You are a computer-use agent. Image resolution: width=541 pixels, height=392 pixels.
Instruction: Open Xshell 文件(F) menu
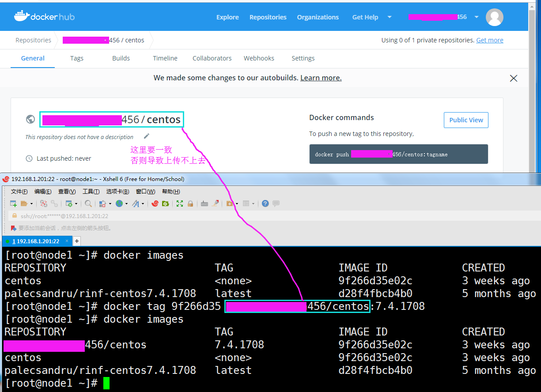point(19,191)
